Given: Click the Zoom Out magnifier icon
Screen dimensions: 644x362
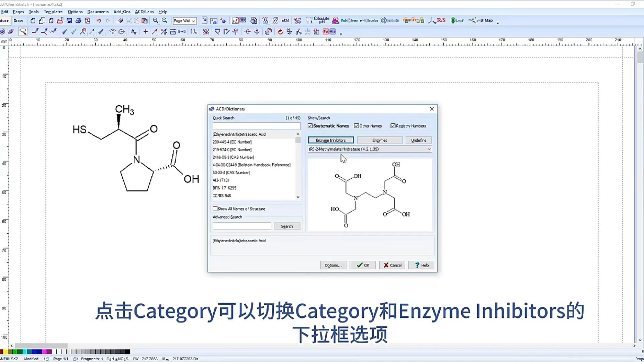Looking at the screenshot, I should point(165,21).
